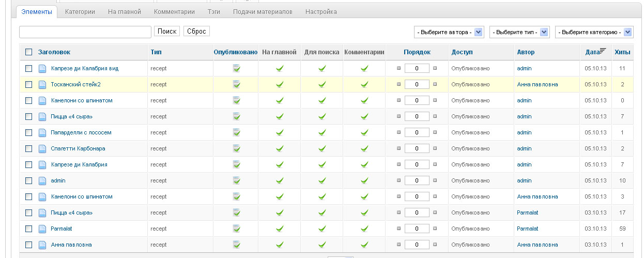Screen dimensions: 644x258
Task: Expand the Выберите тип dropdown
Action: click(x=520, y=32)
